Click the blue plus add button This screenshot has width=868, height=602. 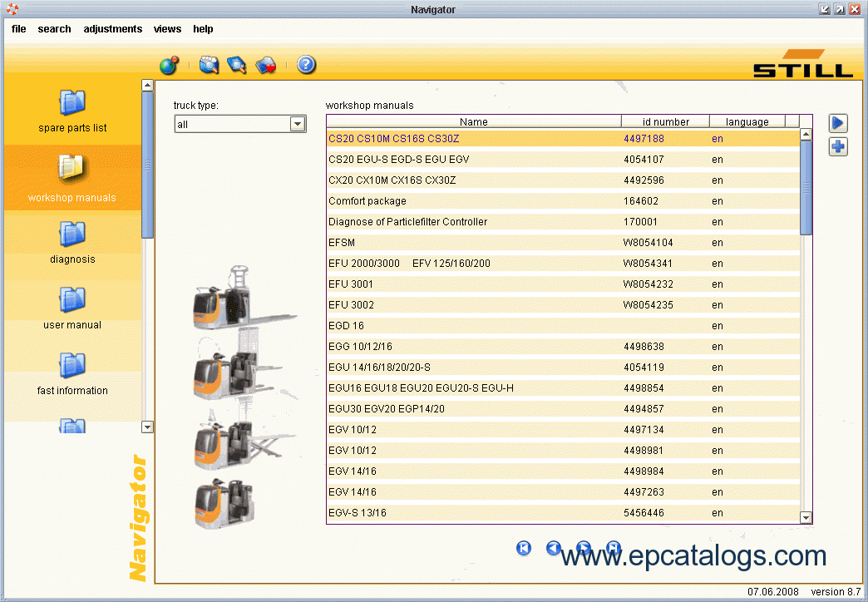click(838, 147)
